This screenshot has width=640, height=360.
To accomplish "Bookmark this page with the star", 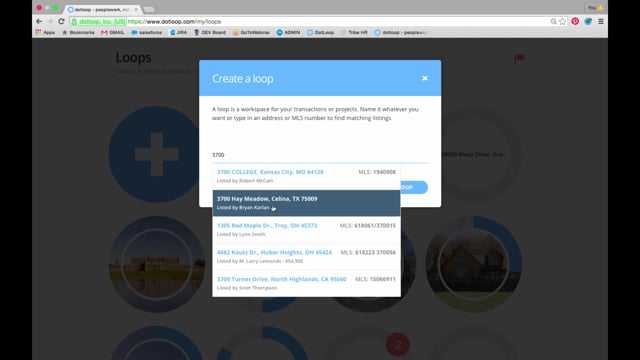I will (563, 21).
